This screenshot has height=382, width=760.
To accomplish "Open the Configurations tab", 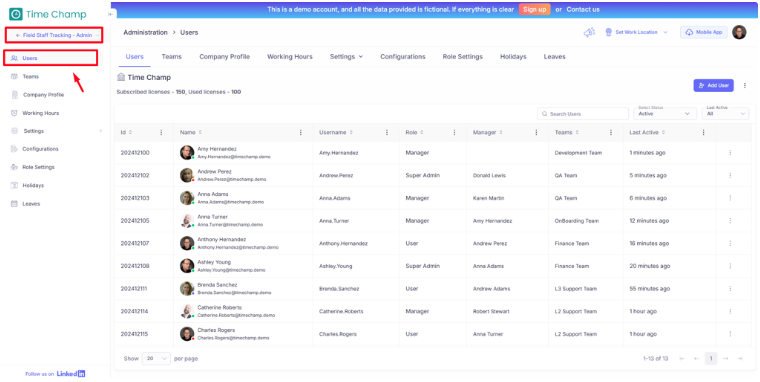I will pos(403,57).
